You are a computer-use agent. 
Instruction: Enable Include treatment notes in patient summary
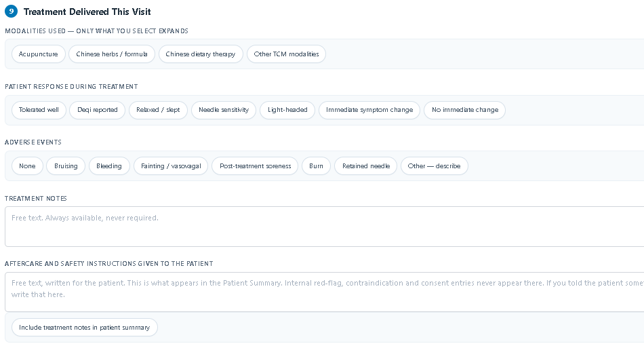coord(85,328)
